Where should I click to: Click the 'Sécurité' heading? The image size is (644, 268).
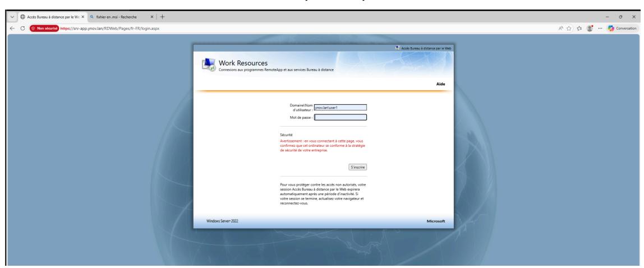pos(286,135)
